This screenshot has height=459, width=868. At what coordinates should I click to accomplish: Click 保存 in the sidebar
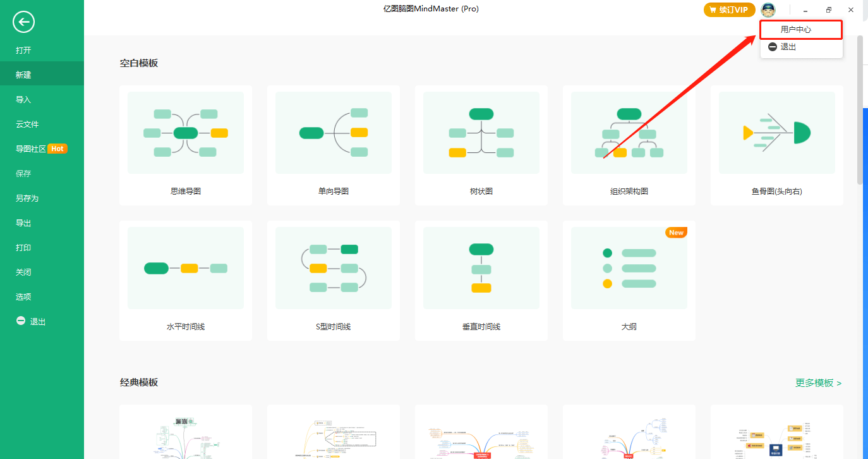(x=42, y=173)
